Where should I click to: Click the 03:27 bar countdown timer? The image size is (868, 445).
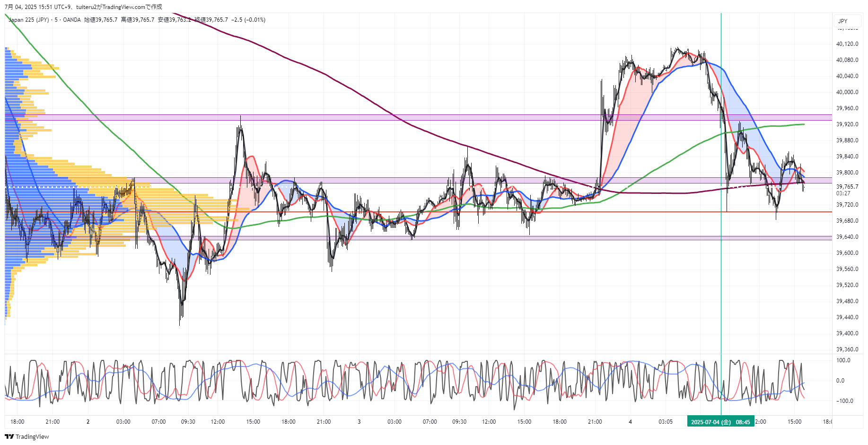[x=843, y=193]
